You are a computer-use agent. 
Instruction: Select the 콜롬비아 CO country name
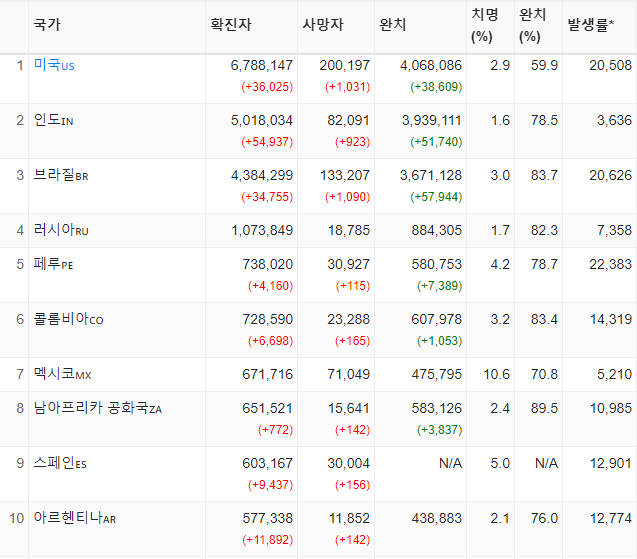point(68,319)
